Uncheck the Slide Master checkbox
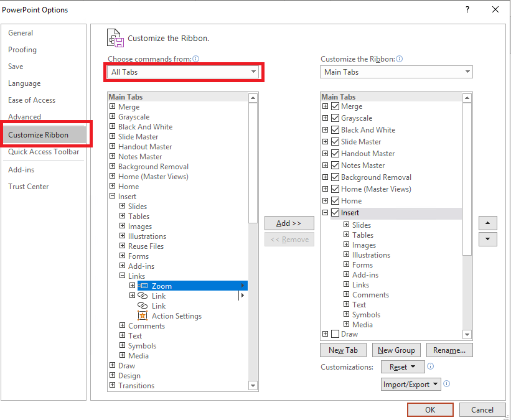Screen dimensions: 511x420 [335, 142]
